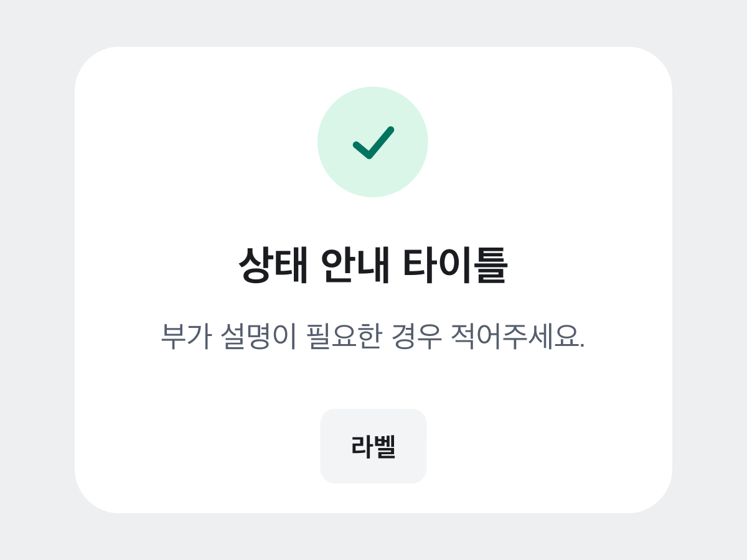
Task: Click the syllable 틀 ending the title
Action: pos(492,266)
